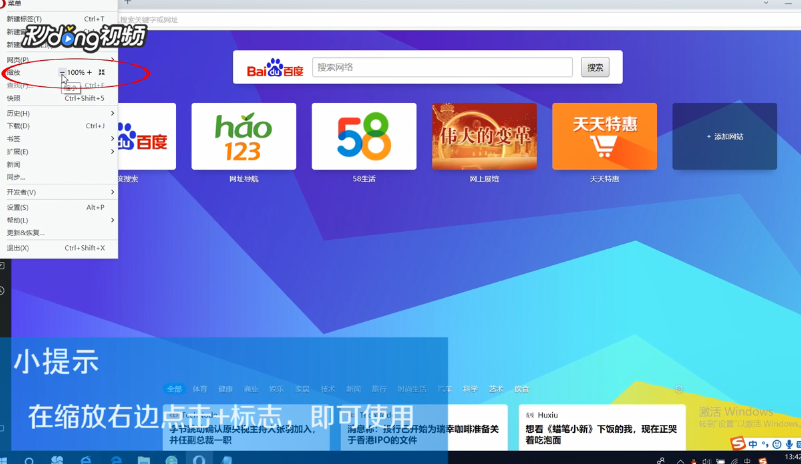Expand the 历史(H) submenu

59,113
